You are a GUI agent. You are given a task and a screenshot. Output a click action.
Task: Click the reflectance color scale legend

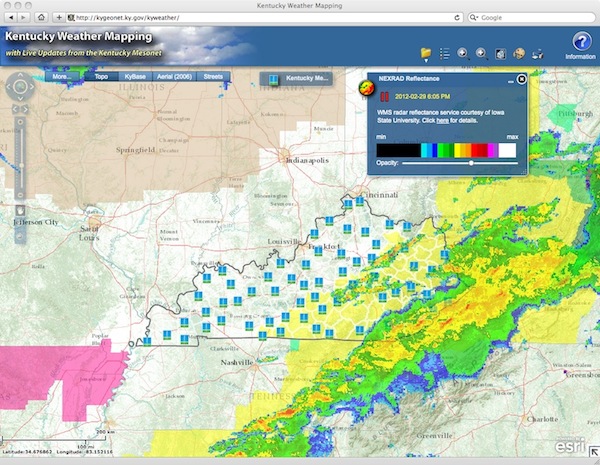(446, 150)
